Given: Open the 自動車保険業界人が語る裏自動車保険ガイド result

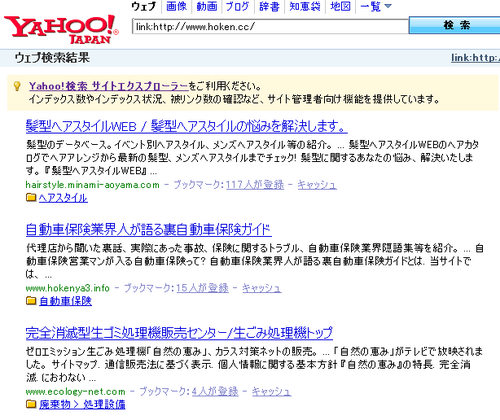Looking at the screenshot, I should click(149, 230).
